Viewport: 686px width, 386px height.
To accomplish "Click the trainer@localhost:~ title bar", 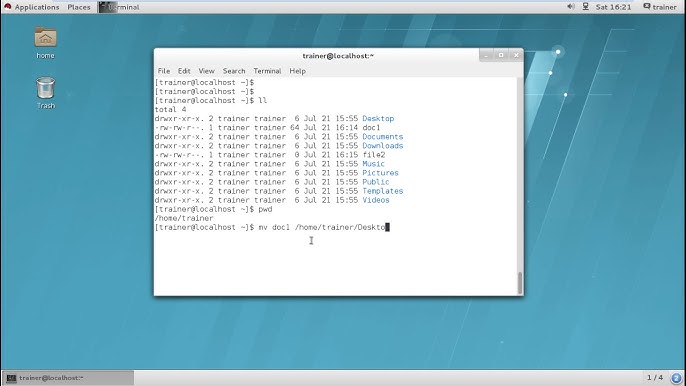I will click(338, 56).
